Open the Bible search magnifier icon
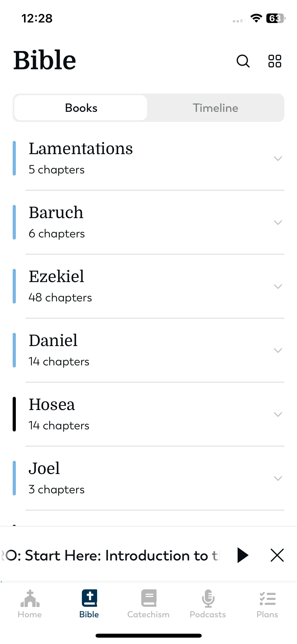297x644 pixels. click(x=243, y=61)
